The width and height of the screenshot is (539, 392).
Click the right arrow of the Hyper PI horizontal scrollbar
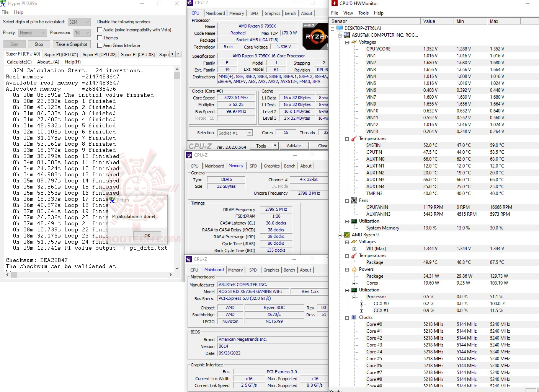pos(171,275)
